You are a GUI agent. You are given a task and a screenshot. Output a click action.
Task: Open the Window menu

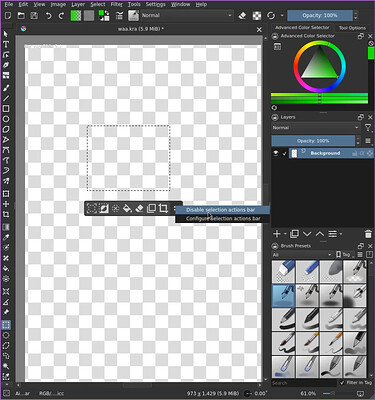[x=179, y=4]
